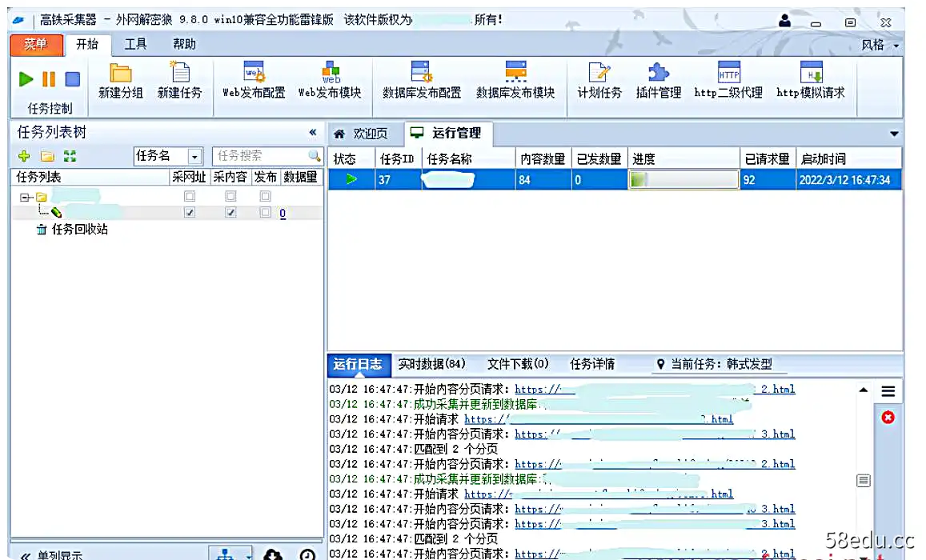Screen dimensions: 926x560
Task: Click the log list icon near scrollbar
Action: (864, 480)
